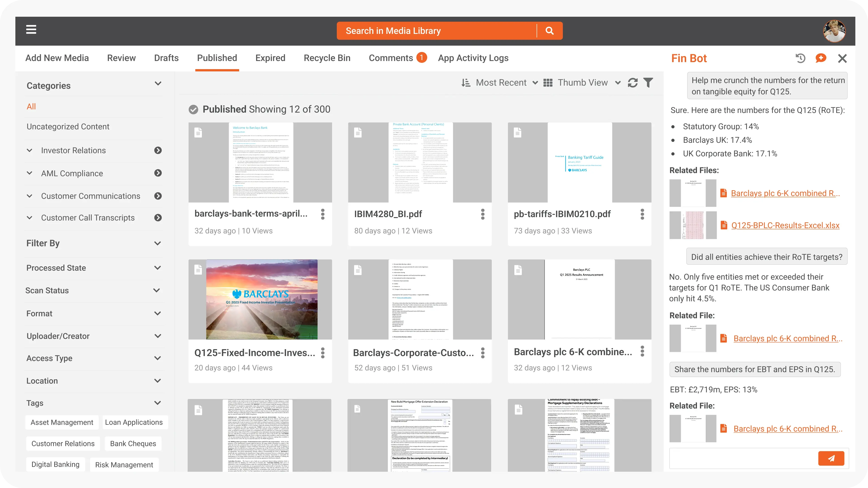Screen dimensions: 868x488
Task: Switch to the Recycle Bin tab
Action: 327,58
